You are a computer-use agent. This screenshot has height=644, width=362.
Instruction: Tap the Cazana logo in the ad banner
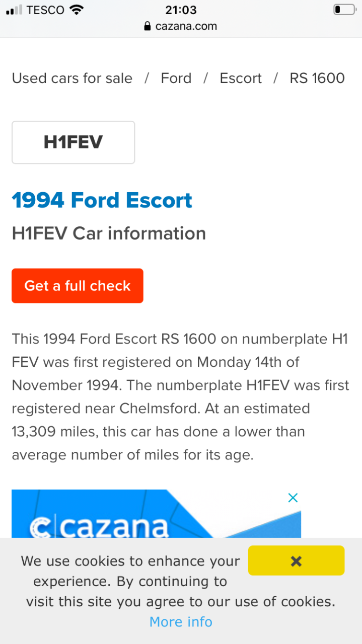coord(99,526)
